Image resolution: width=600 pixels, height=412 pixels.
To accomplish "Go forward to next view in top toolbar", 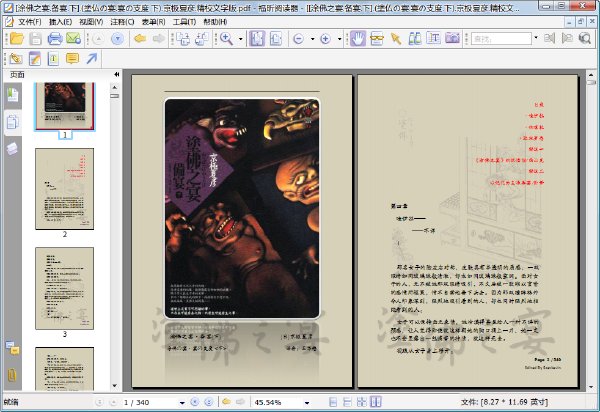I will (x=159, y=39).
